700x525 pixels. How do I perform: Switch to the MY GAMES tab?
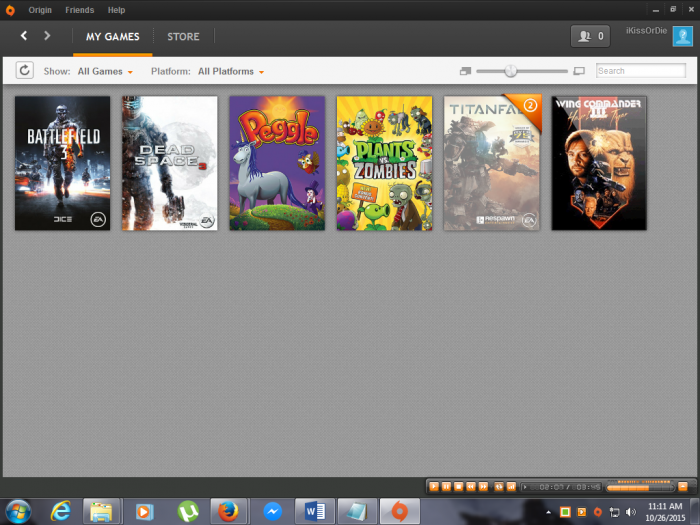[x=112, y=37]
